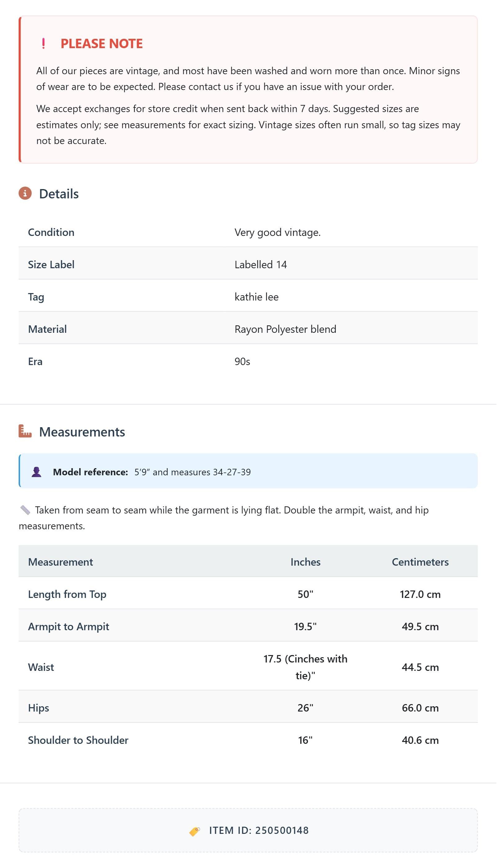Click the 'kathie lee' tag value
Image resolution: width=497 pixels, height=868 pixels.
point(256,297)
